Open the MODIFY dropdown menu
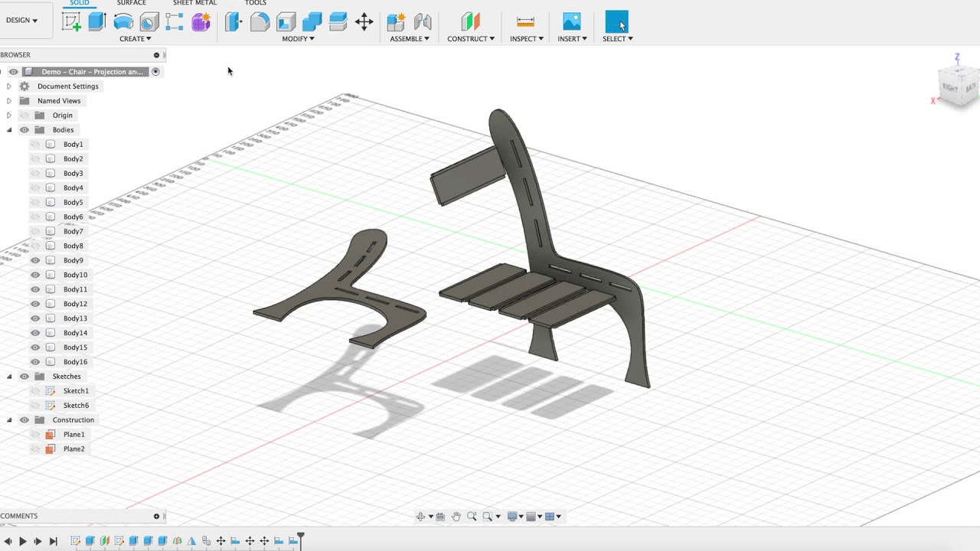980x551 pixels. click(298, 39)
